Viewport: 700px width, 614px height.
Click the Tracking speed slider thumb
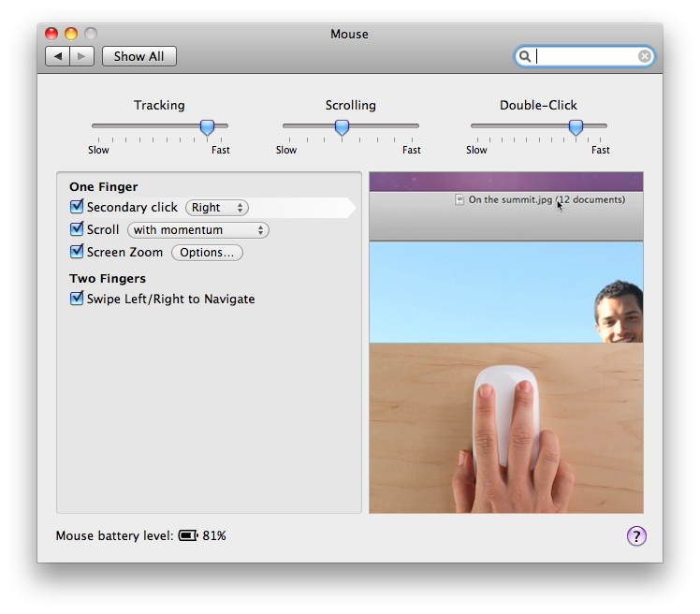point(208,127)
